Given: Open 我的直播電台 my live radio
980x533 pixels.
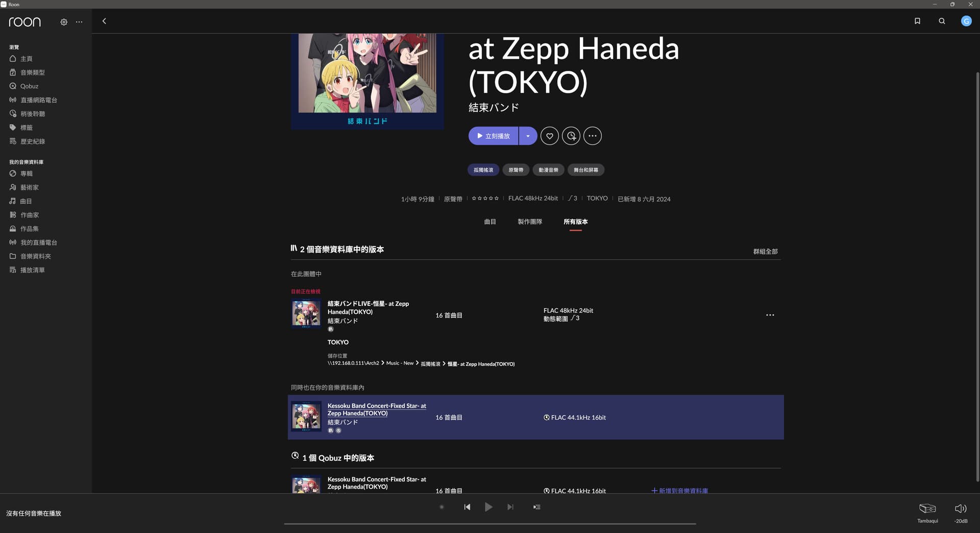Looking at the screenshot, I should pos(34,243).
